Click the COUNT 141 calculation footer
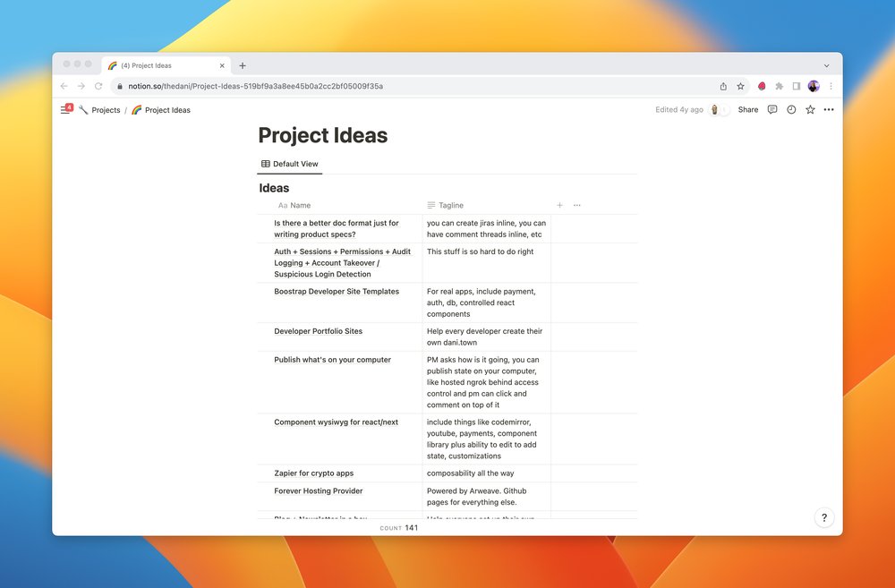Viewport: 895px width, 588px height. (399, 528)
